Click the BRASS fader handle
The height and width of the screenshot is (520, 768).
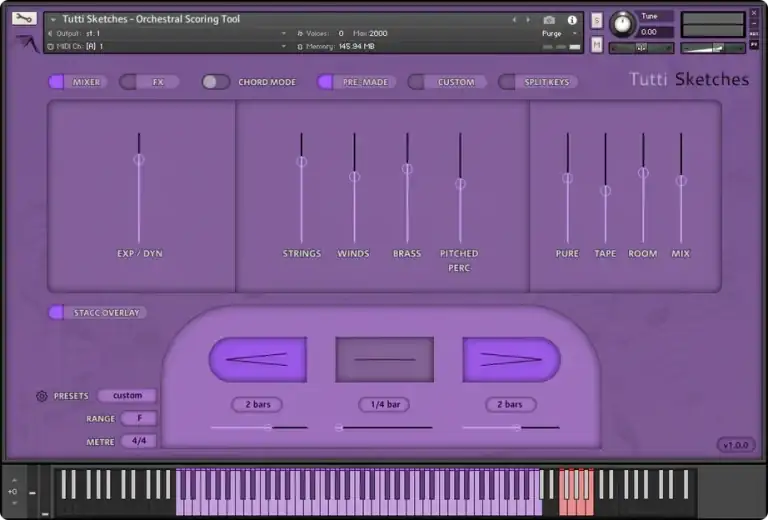[x=407, y=168]
